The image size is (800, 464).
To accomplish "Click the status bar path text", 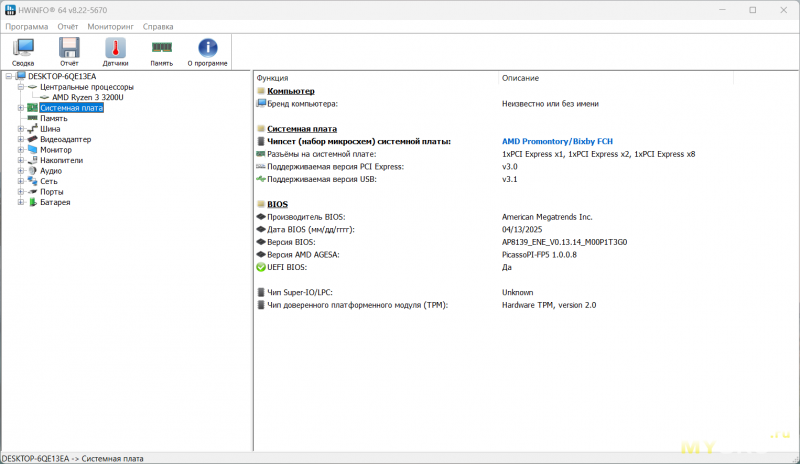I will tap(72, 458).
